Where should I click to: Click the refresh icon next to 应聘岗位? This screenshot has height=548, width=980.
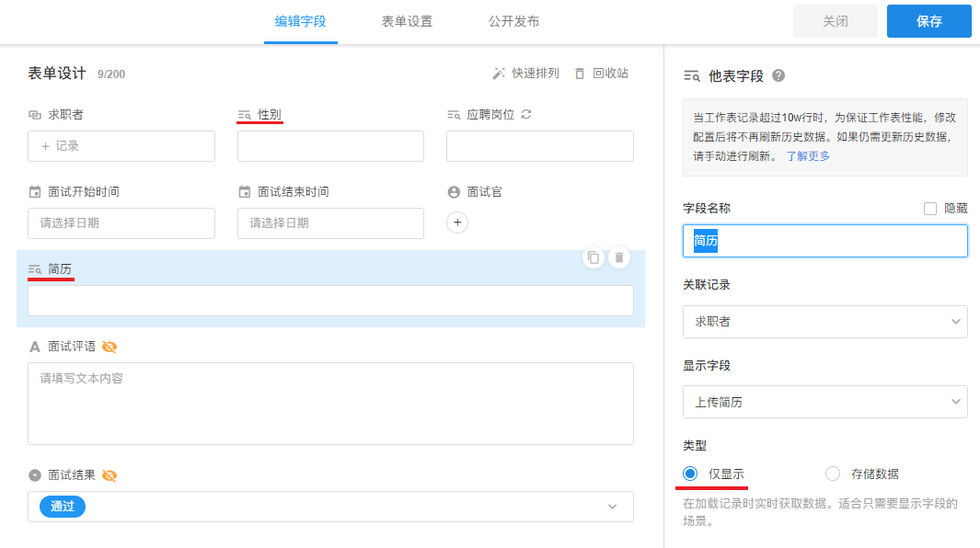[x=526, y=114]
